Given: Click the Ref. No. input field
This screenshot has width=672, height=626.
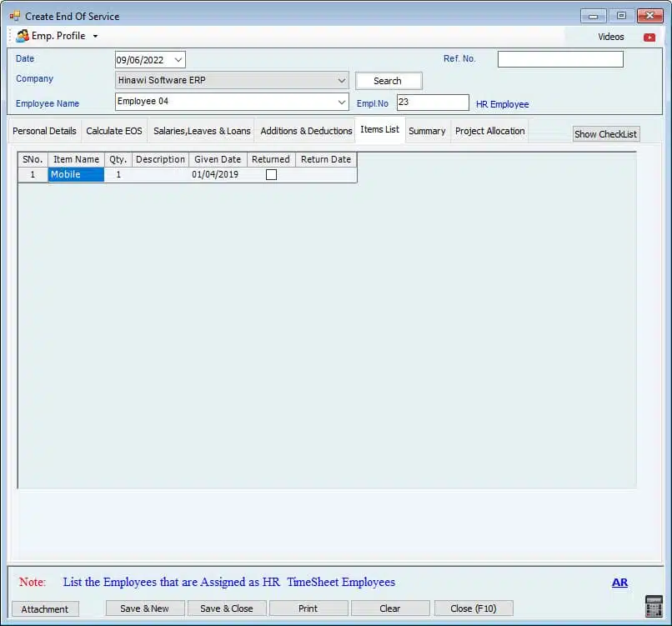Looking at the screenshot, I should pos(560,59).
